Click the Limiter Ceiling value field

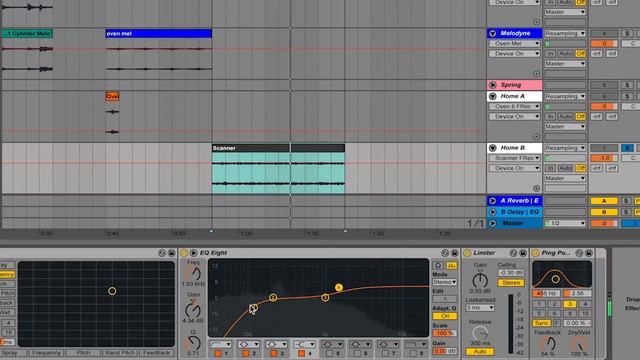click(511, 273)
